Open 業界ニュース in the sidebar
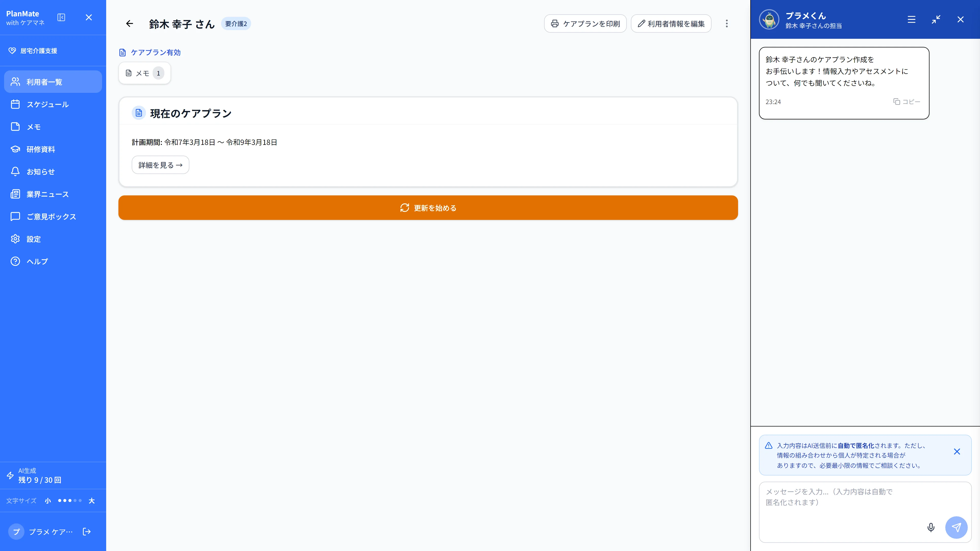 53,194
